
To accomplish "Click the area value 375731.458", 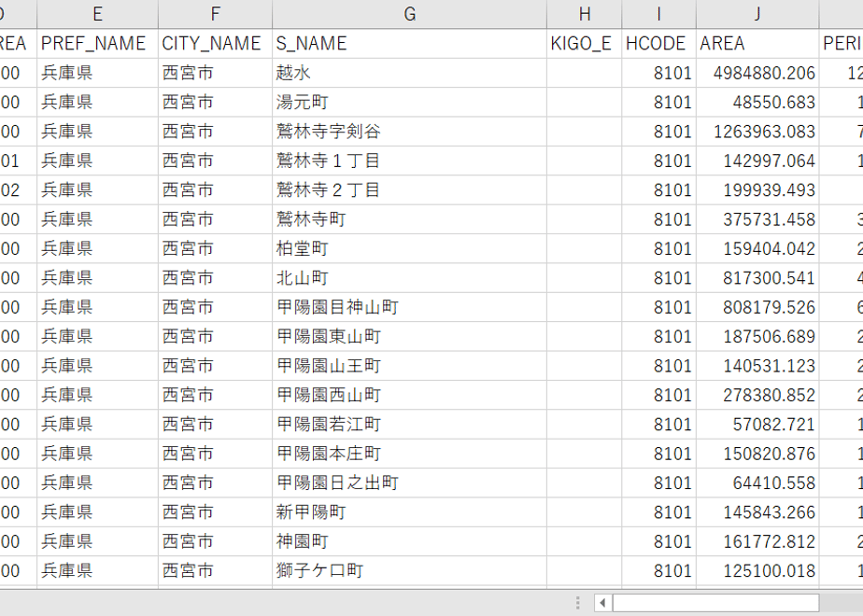I will pos(757,219).
